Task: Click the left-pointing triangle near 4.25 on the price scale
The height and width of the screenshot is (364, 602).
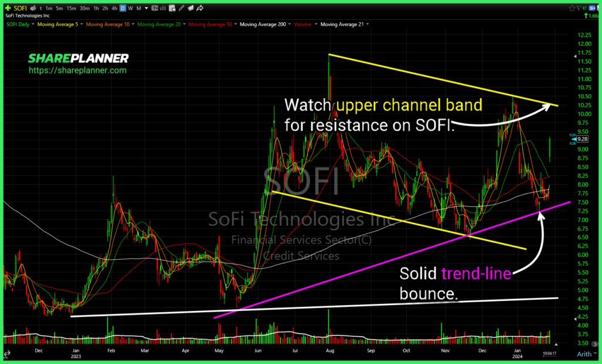Action: (x=575, y=319)
